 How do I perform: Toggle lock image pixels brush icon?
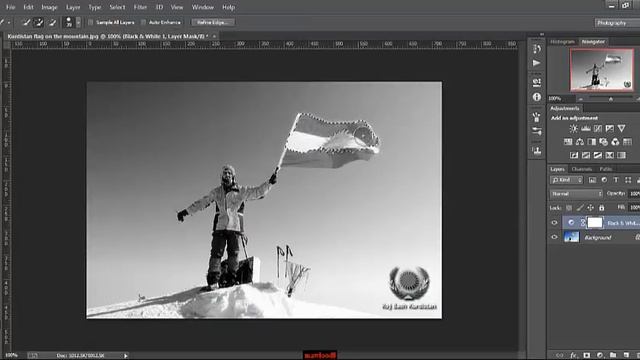[x=580, y=208]
